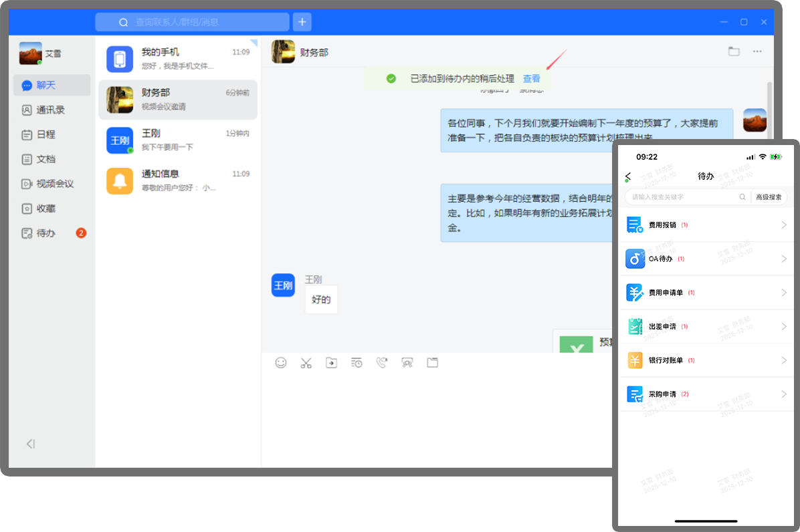Open 费用申请单 item in phone list

(x=706, y=293)
